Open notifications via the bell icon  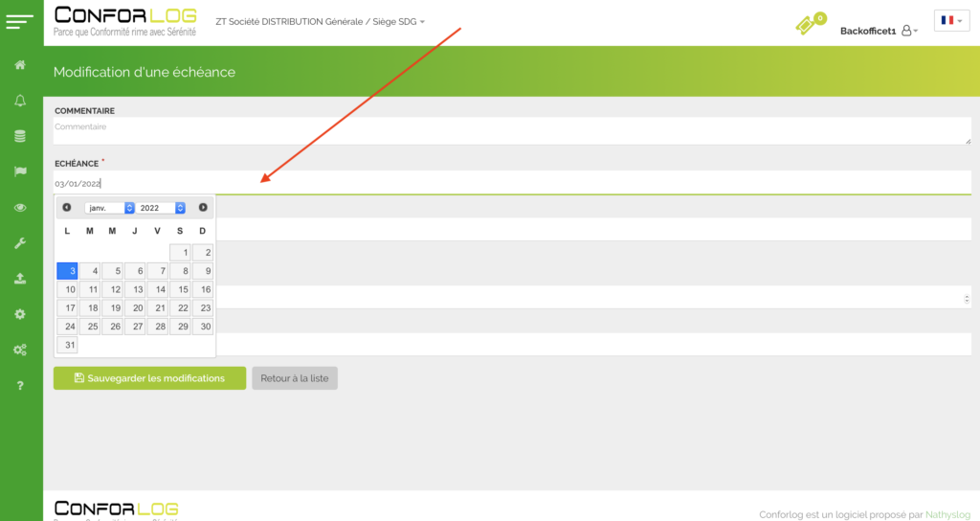coord(20,101)
